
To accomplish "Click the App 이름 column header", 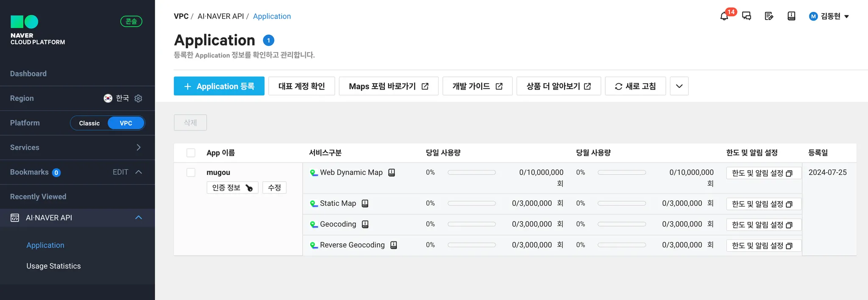I will [x=220, y=153].
